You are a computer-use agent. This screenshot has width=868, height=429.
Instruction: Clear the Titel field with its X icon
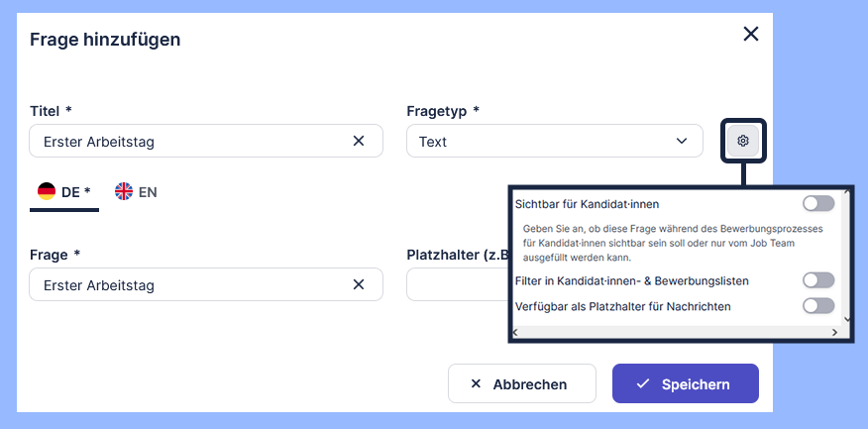(359, 141)
